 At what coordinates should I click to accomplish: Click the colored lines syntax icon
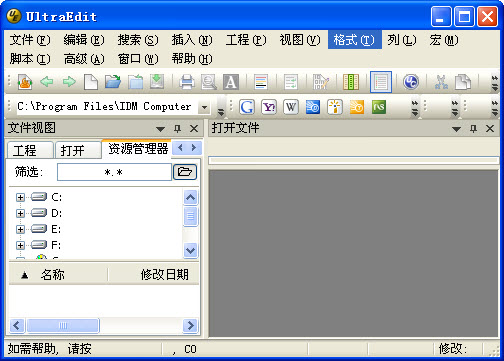pos(261,82)
